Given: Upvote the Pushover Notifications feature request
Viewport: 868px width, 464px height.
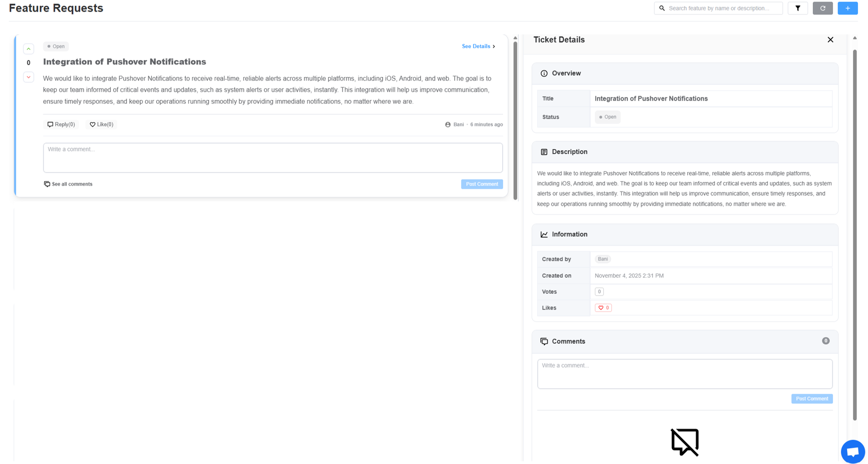Looking at the screenshot, I should point(29,49).
